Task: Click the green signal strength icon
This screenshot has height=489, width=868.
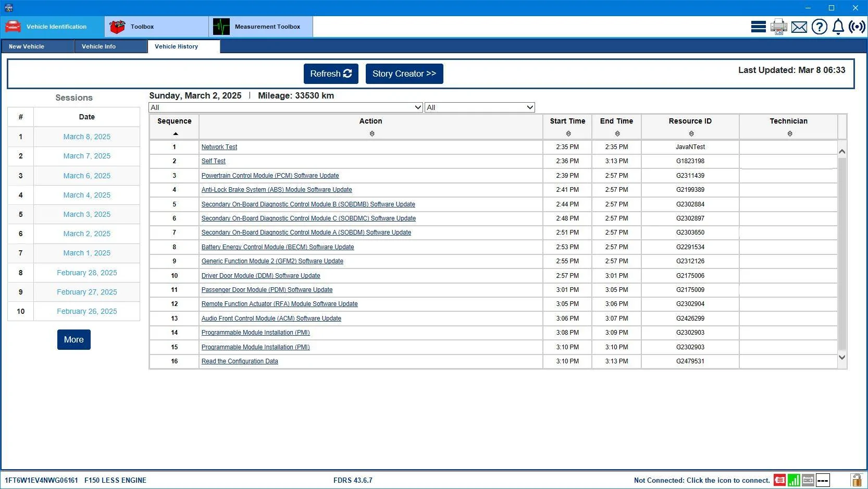Action: 793,480
